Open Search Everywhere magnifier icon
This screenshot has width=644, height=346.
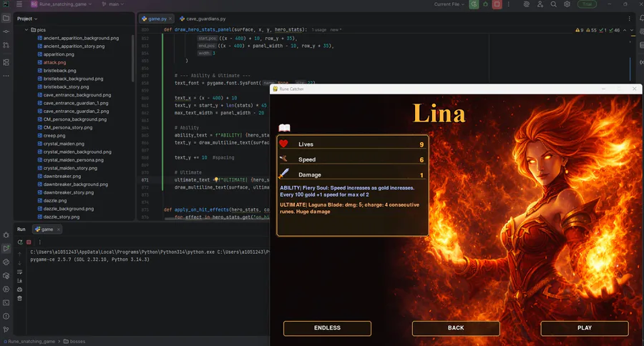coord(554,4)
